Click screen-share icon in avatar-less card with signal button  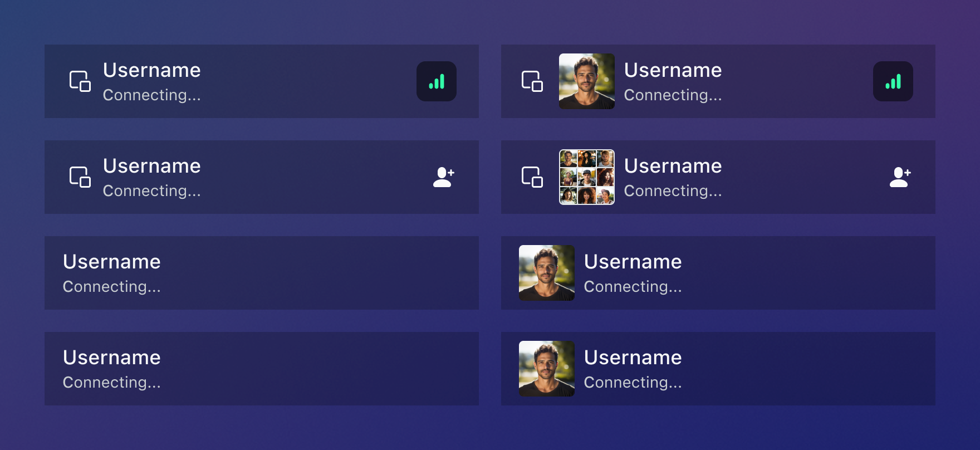pyautogui.click(x=80, y=81)
